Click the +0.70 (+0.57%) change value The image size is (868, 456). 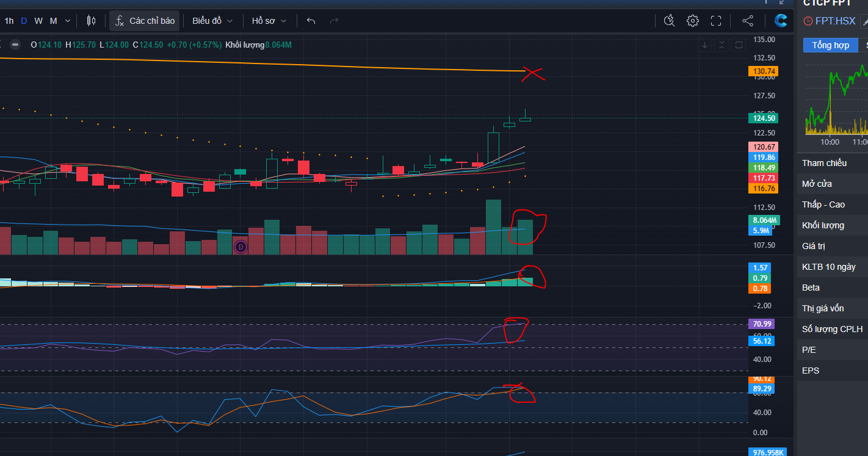(x=193, y=45)
